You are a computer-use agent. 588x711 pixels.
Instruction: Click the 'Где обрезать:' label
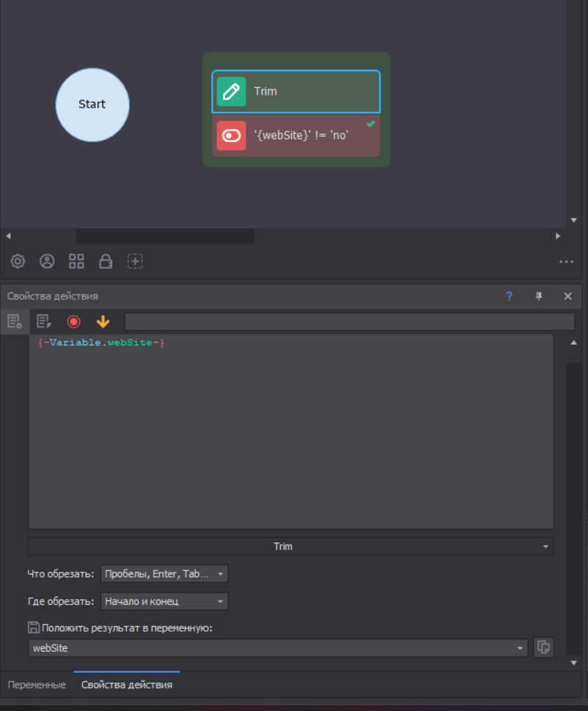[61, 602]
